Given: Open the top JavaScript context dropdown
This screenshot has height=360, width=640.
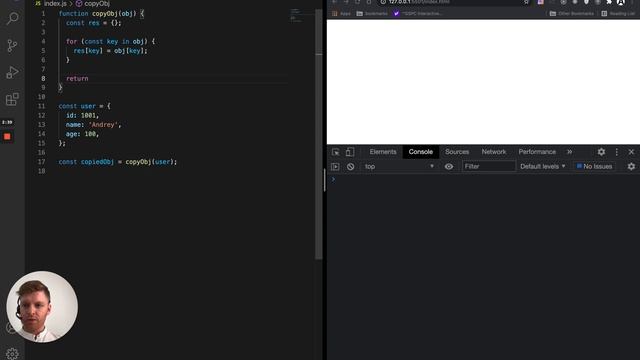Looking at the screenshot, I should 399,167.
